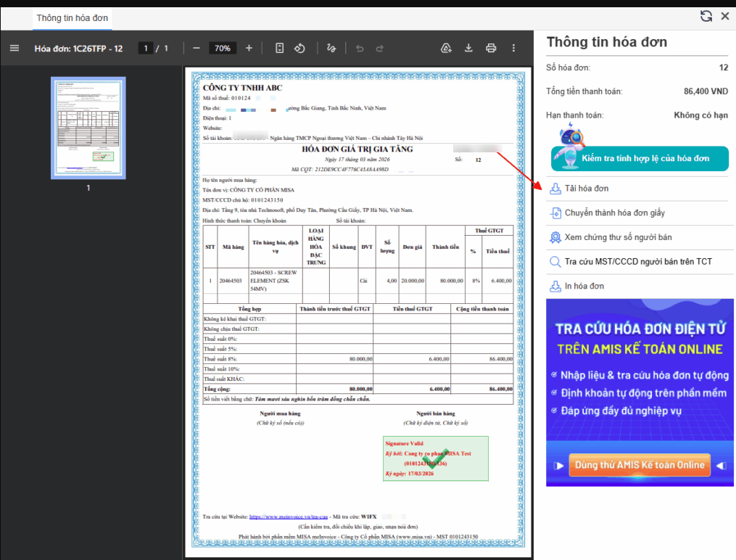The image size is (736, 560).
Task: Click the fit to page icon
Action: (x=279, y=49)
